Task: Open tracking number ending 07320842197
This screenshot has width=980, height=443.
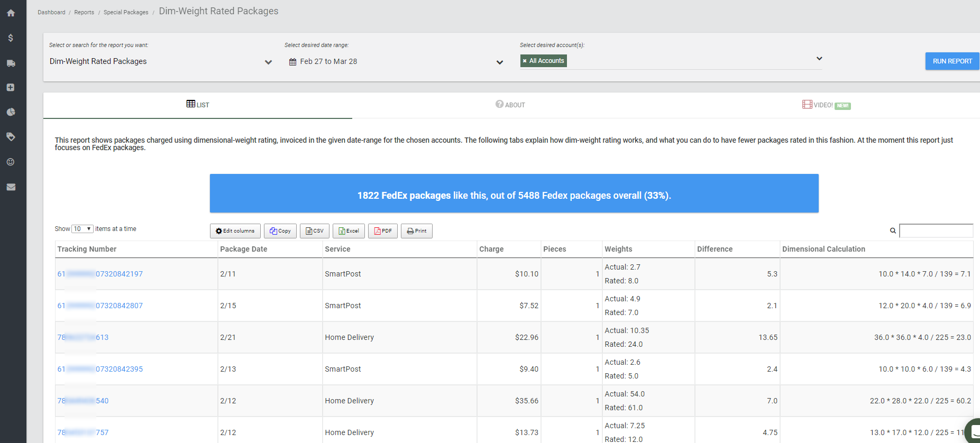Action: tap(100, 274)
